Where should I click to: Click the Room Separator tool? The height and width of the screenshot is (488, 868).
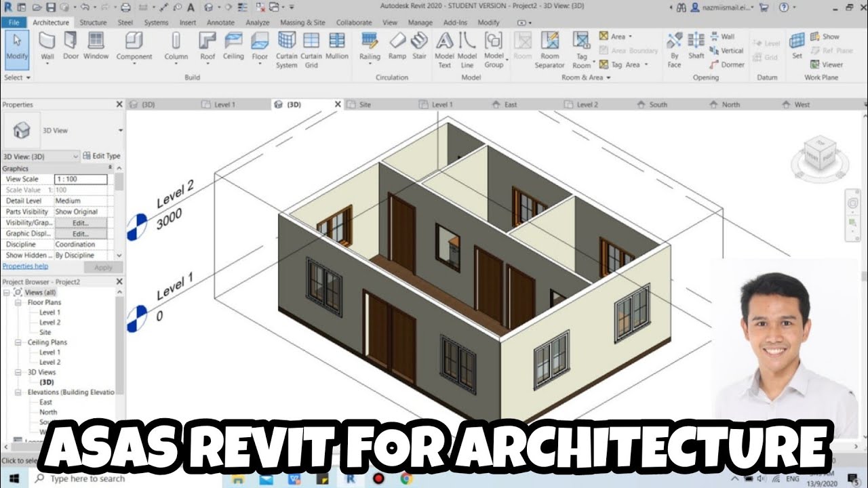point(549,50)
